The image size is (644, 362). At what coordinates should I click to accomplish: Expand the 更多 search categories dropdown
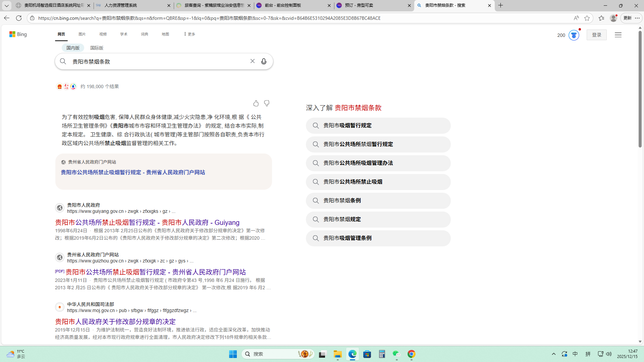coord(190,34)
